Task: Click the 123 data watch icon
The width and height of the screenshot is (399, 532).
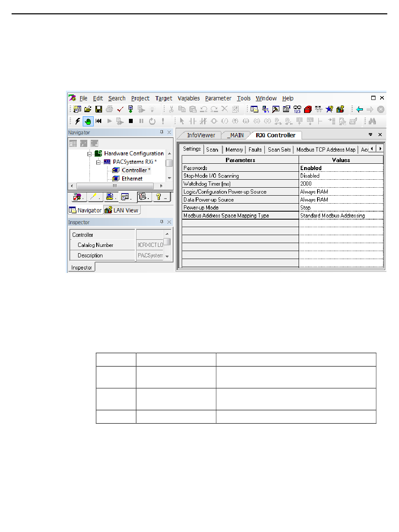Action: pyautogui.click(x=298, y=109)
